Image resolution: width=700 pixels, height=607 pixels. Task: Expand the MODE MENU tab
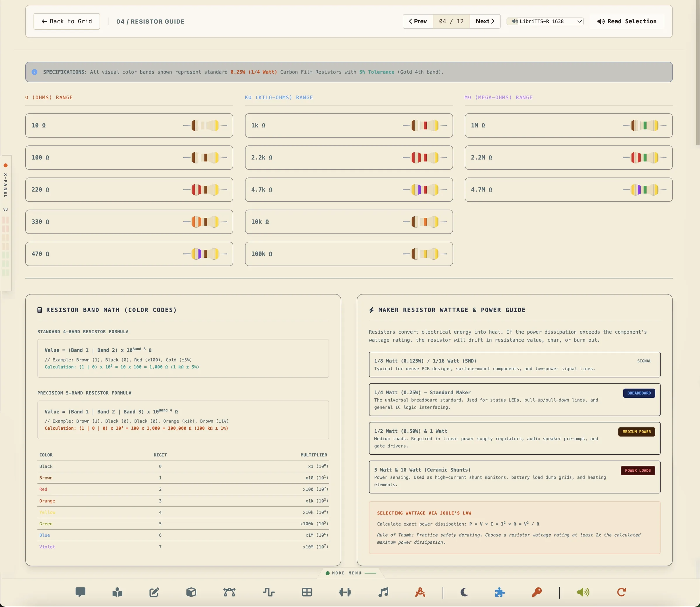[350, 573]
